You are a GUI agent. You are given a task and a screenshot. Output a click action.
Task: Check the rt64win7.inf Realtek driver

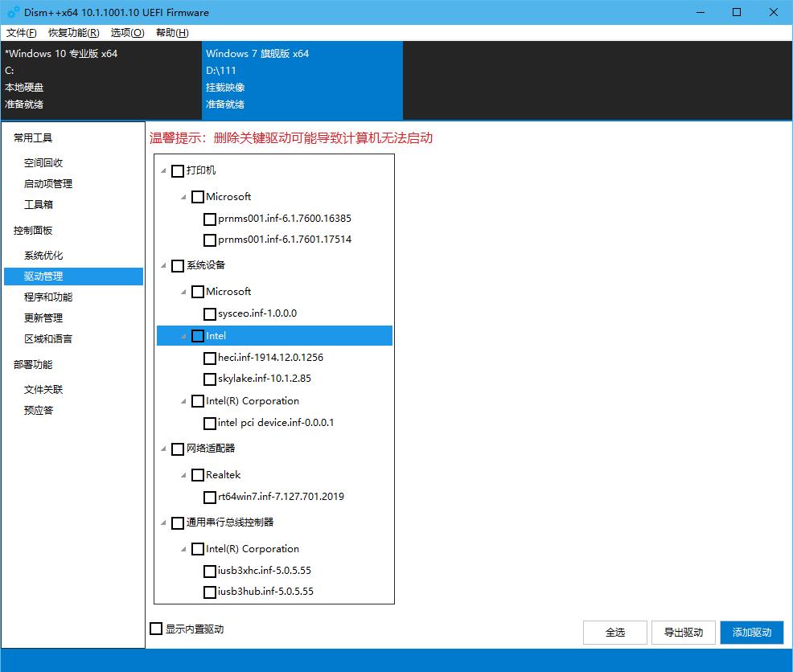coord(210,497)
